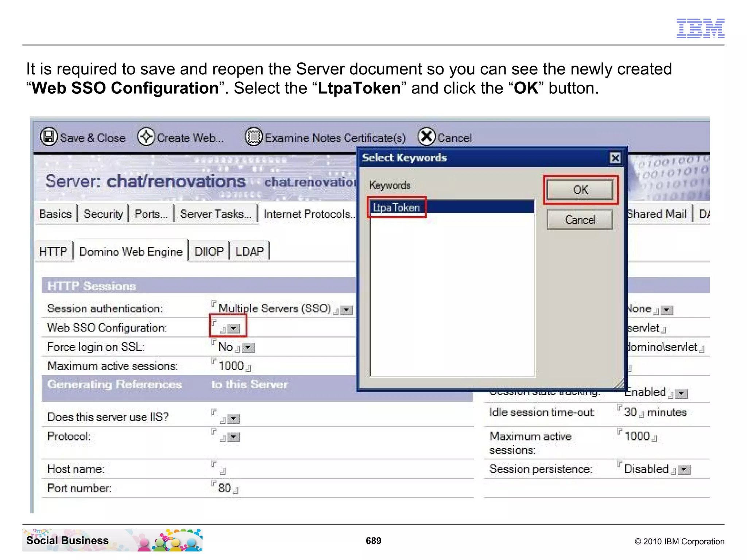The image size is (747, 560).
Task: Click the Create Web compass icon
Action: pyautogui.click(x=146, y=137)
